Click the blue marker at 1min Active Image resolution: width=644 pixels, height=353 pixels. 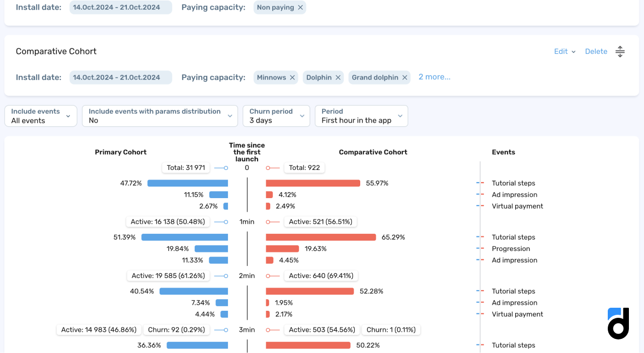click(x=226, y=222)
